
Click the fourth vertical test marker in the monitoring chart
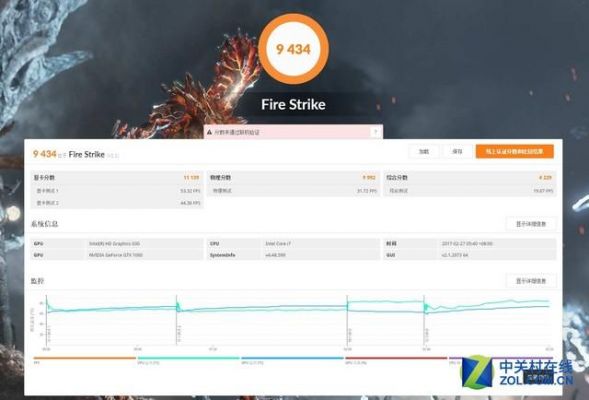pos(424,320)
